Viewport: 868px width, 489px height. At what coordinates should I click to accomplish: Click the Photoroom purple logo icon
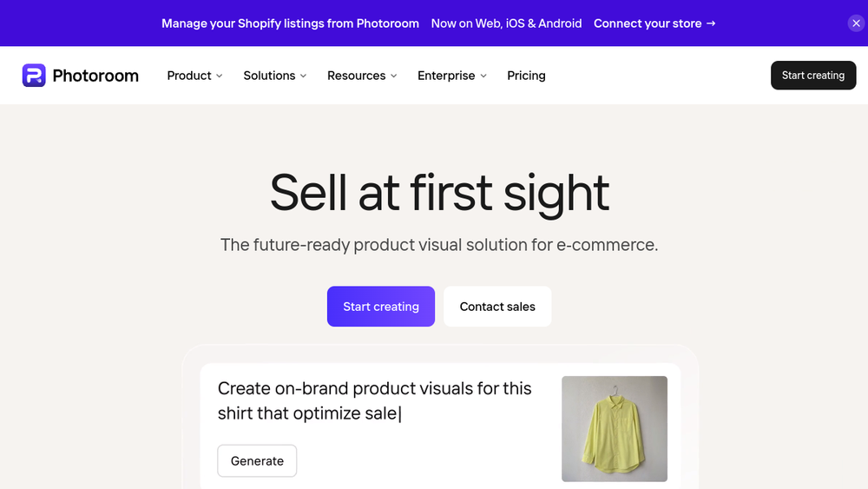(34, 76)
